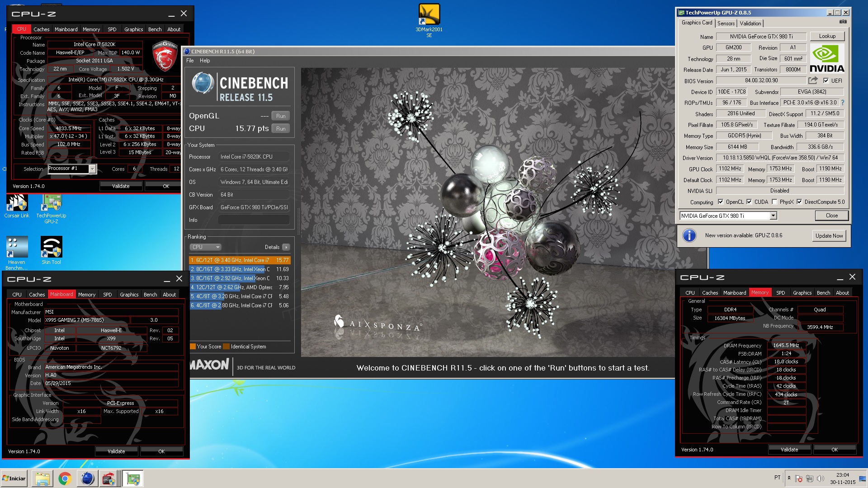The width and height of the screenshot is (868, 488).
Task: Open Heaven Benchmark desktop shortcut
Action: pos(17,253)
